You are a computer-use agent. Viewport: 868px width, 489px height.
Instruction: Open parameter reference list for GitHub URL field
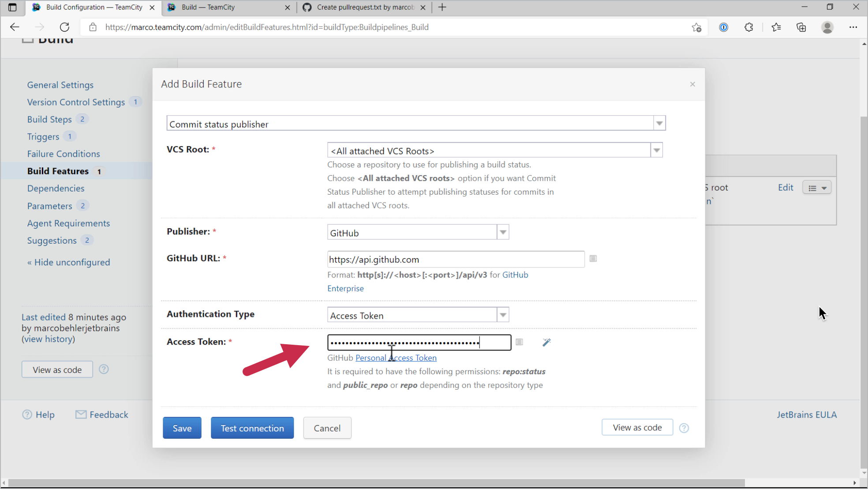click(x=593, y=259)
